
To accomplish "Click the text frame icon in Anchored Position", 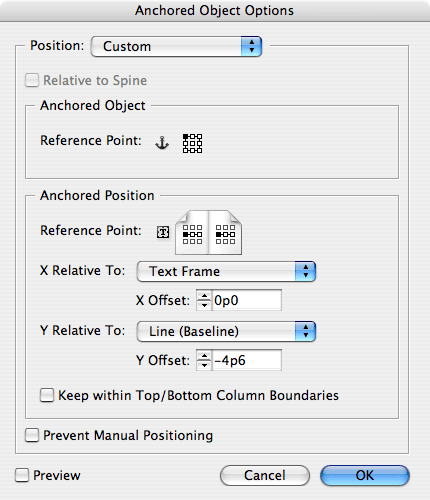I will click(x=163, y=232).
